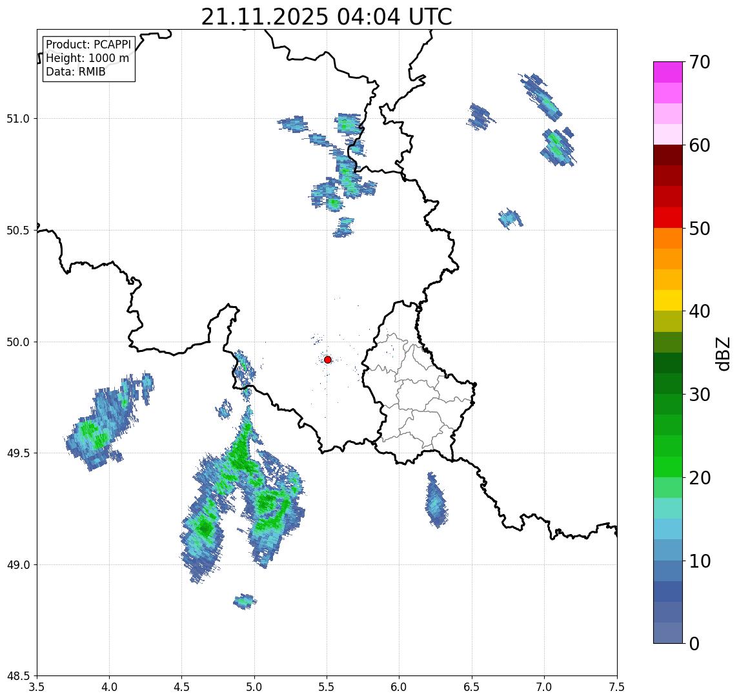Viewport: 739px width, 700px height.
Task: Click the longitude axis label 3.5
Action: [37, 687]
